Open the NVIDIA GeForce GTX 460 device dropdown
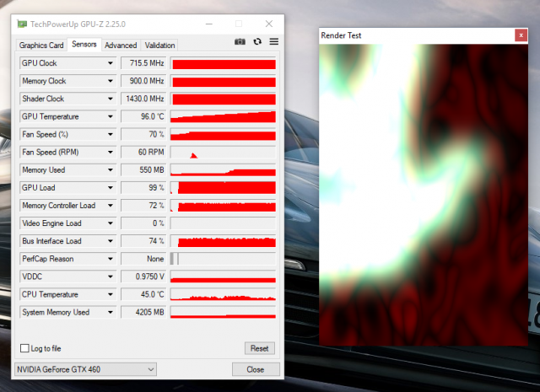 pyautogui.click(x=85, y=369)
